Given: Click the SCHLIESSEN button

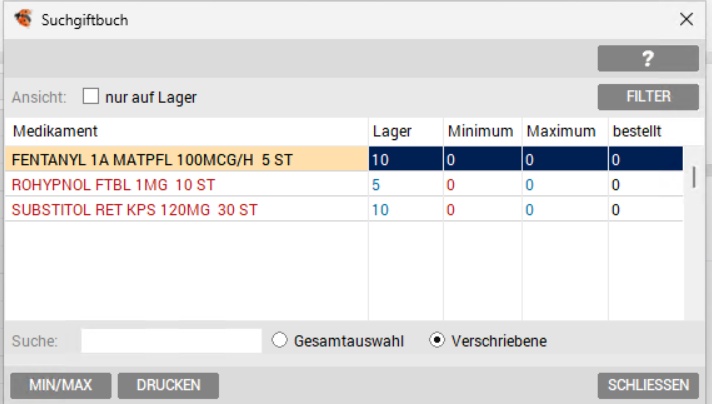Looking at the screenshot, I should (x=647, y=385).
